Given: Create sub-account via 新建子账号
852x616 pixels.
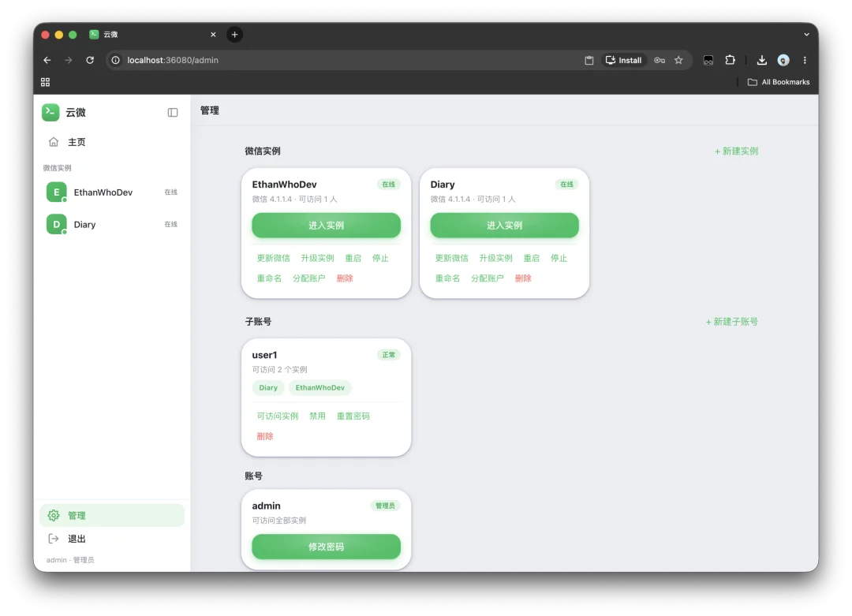Looking at the screenshot, I should pyautogui.click(x=731, y=322).
